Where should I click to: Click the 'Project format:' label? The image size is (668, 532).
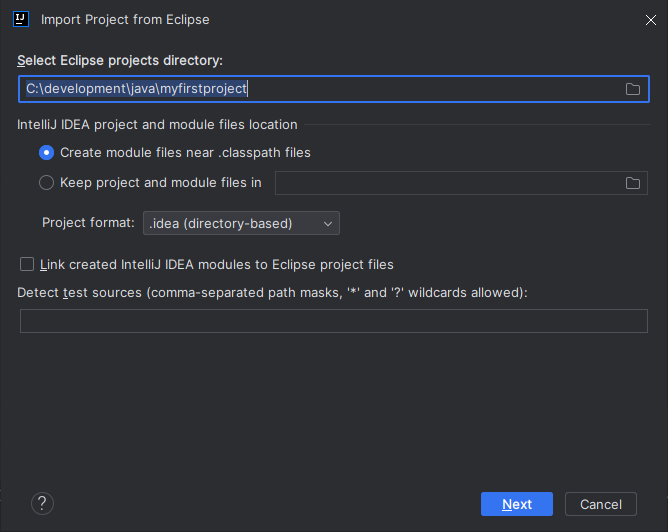point(88,223)
